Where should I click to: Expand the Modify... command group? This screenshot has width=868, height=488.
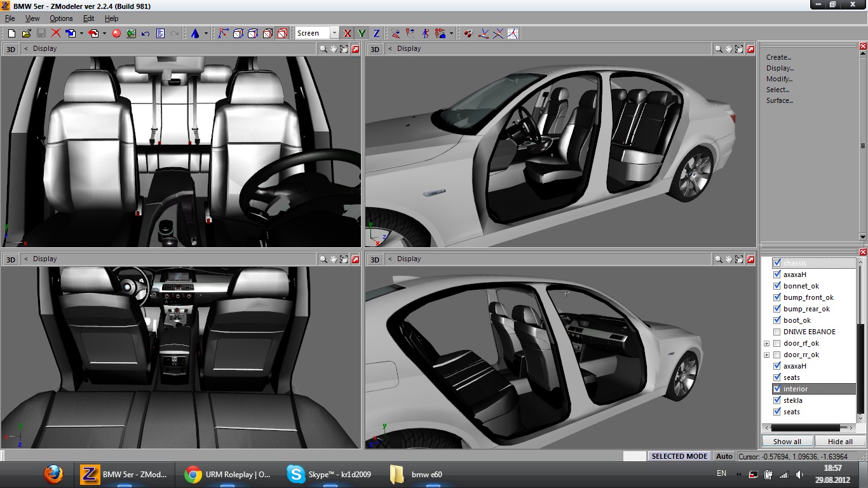click(779, 79)
